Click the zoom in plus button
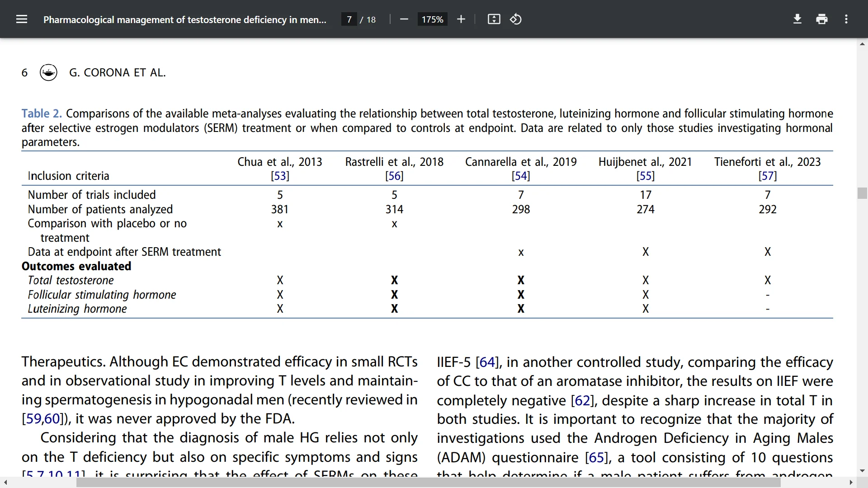 [461, 19]
